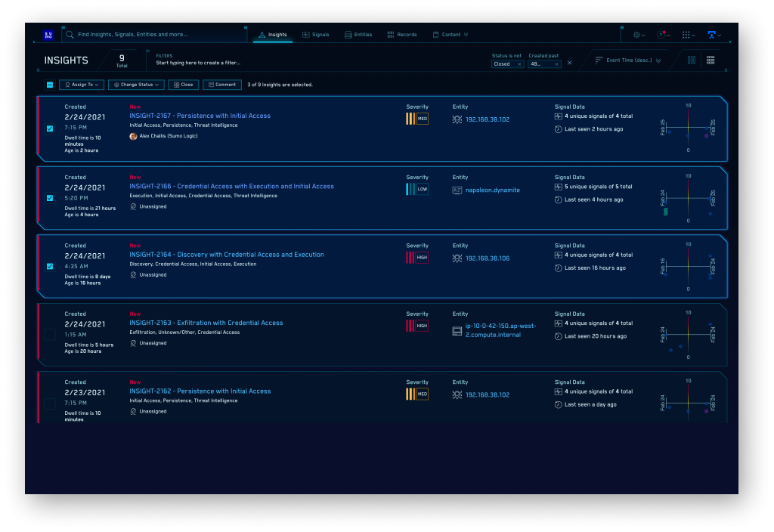This screenshot has width=774, height=532.
Task: Open INSIGHT-2163 Exfiltration insight
Action: (206, 323)
